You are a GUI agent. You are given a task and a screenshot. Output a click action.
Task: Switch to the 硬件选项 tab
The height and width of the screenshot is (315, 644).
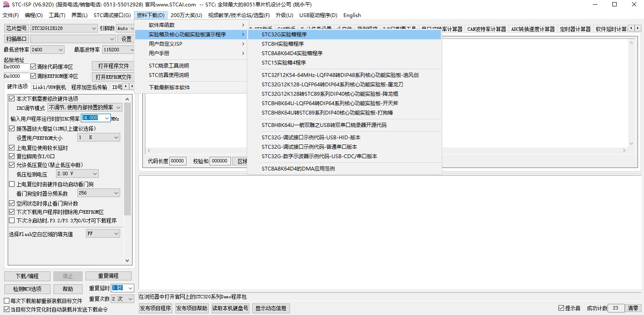click(18, 87)
